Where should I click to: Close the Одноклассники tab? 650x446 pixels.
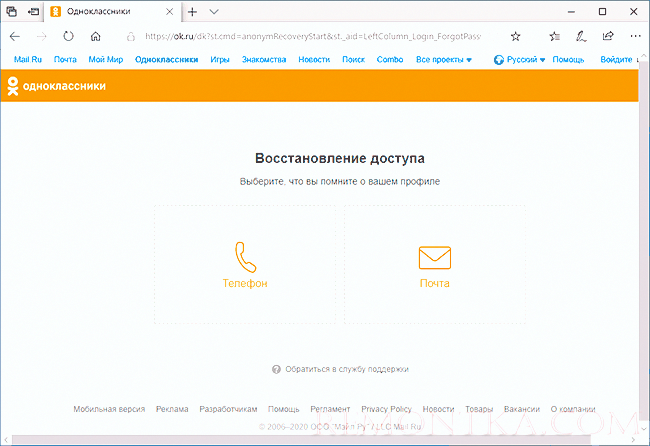170,12
